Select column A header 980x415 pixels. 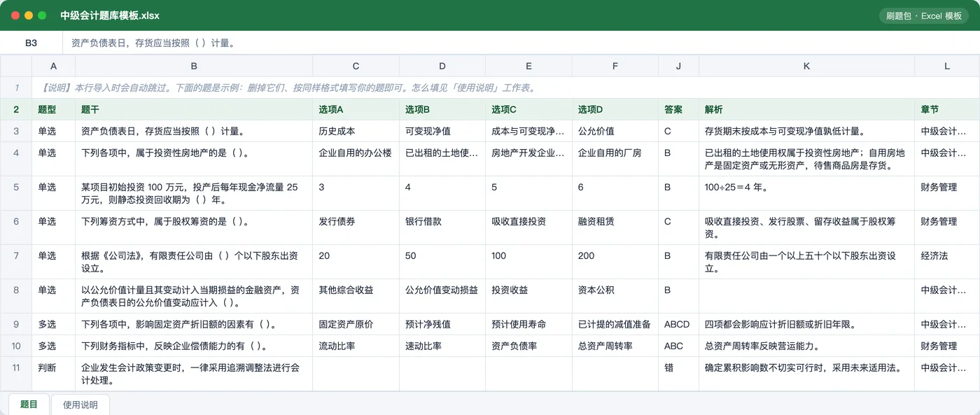54,66
